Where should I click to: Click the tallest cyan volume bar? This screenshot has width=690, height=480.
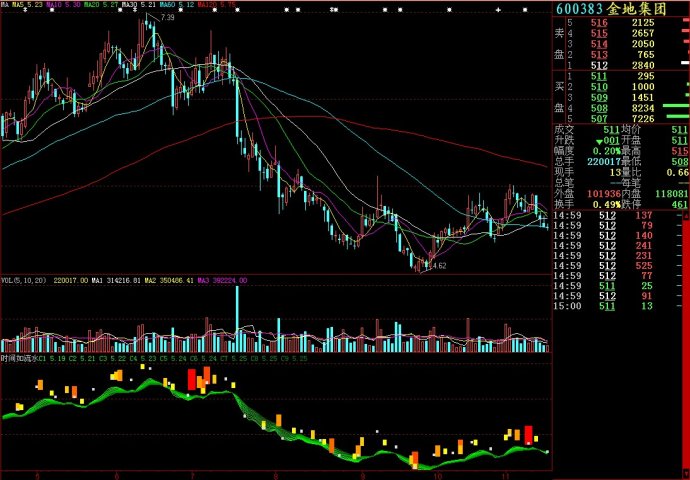coord(237,319)
